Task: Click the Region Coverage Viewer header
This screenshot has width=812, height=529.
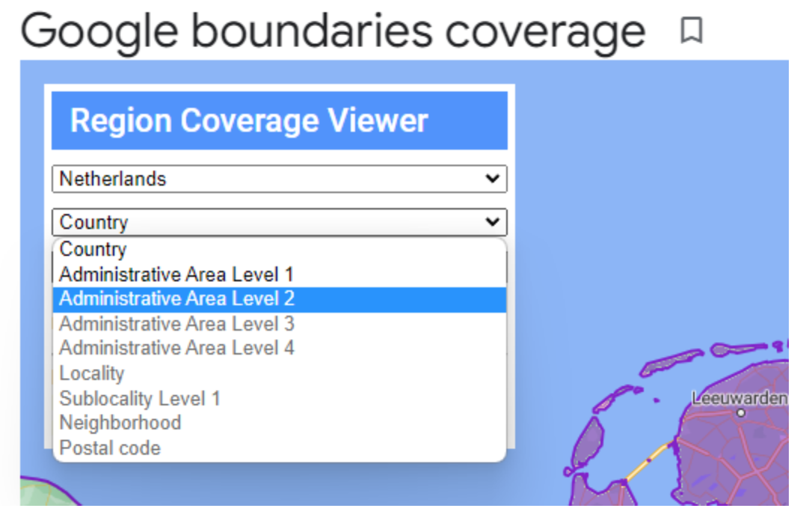Action: 280,120
